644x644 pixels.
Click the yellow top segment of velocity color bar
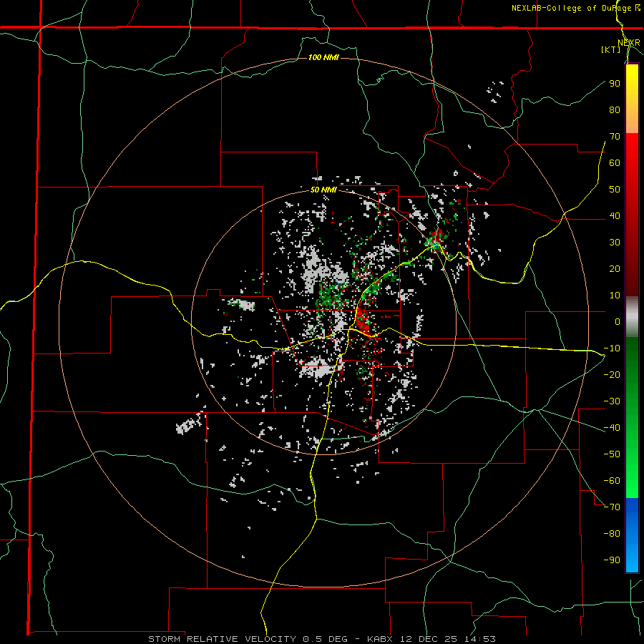(632, 99)
